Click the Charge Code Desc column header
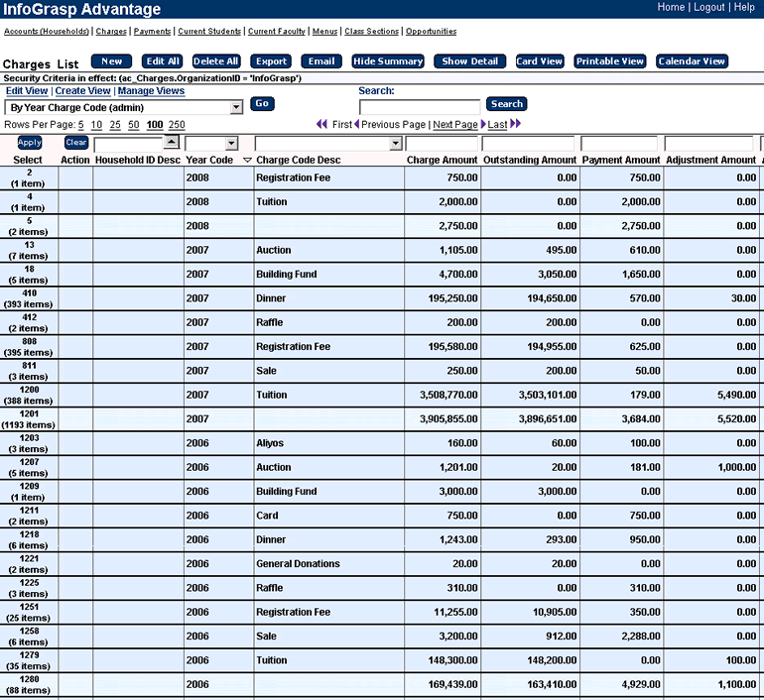 click(299, 161)
